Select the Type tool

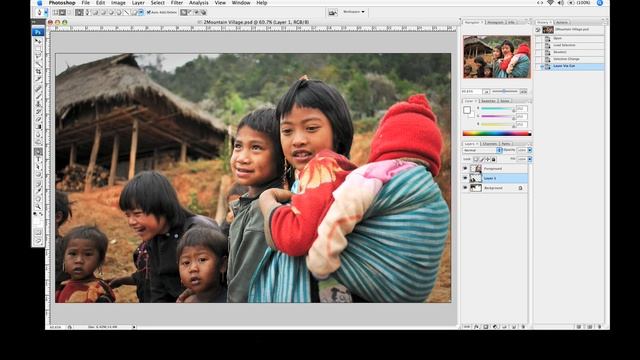click(38, 160)
